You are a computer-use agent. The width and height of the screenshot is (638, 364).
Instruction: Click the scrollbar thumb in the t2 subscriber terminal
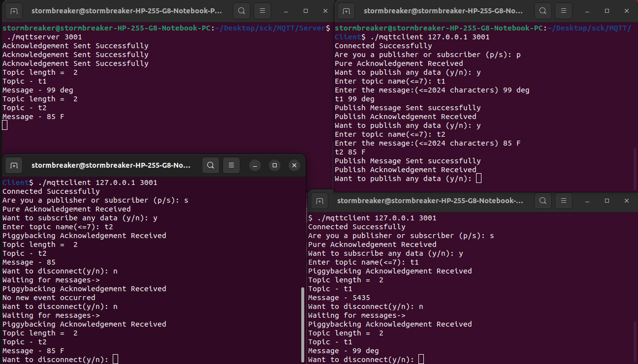click(x=303, y=325)
